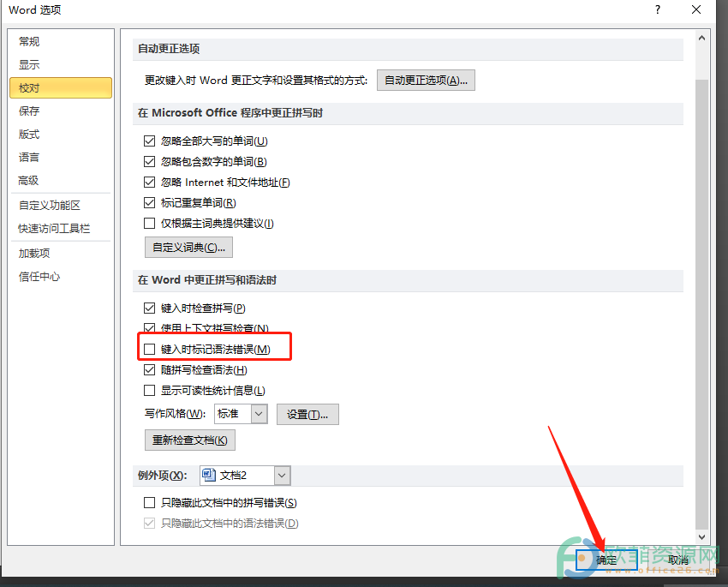The width and height of the screenshot is (728, 587).
Task: Toggle 忽略全部大写的单词(U) checkbox
Action: coord(150,141)
